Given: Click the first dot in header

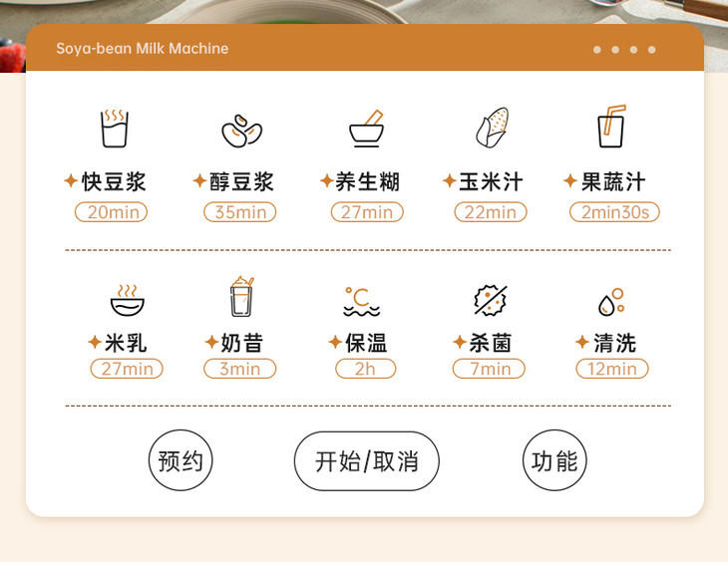Looking at the screenshot, I should click(x=597, y=50).
